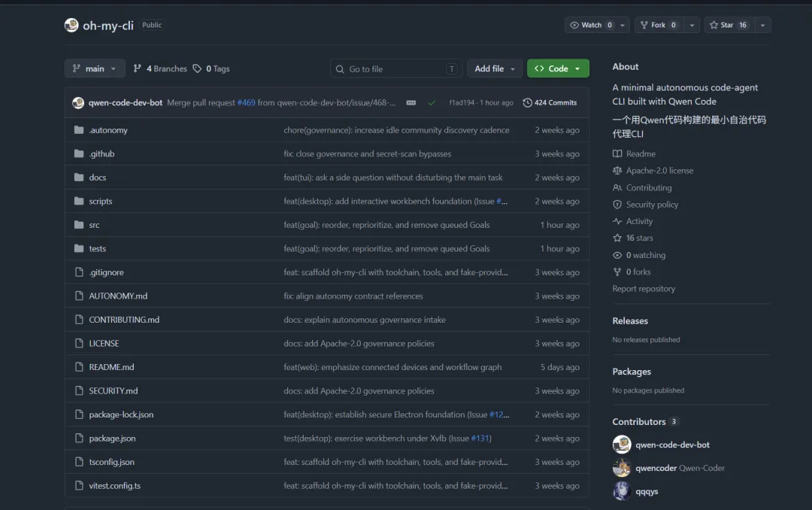This screenshot has width=812, height=510.
Task: Click the commits history clock icon
Action: click(527, 102)
